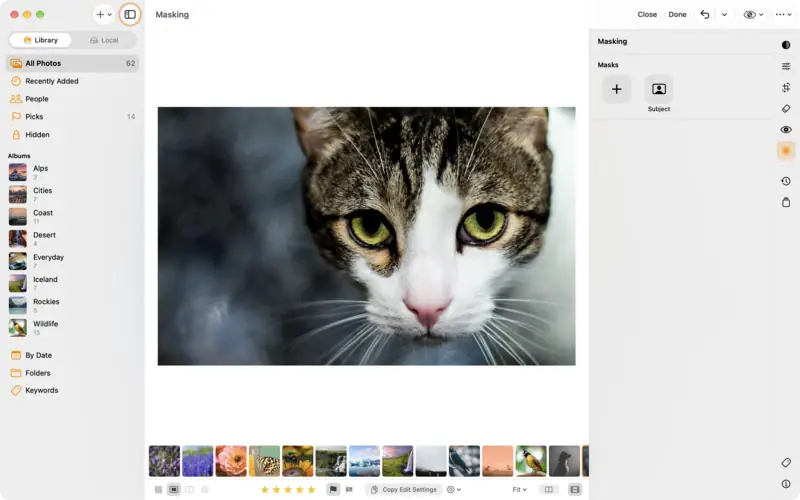
Task: Select All Photos in the sidebar
Action: click(72, 63)
